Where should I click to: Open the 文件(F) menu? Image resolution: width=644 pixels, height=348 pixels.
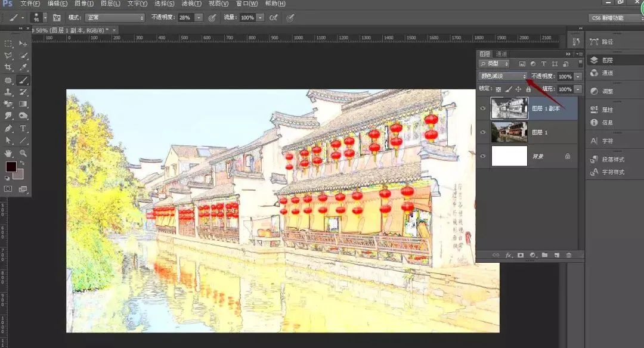(x=30, y=4)
